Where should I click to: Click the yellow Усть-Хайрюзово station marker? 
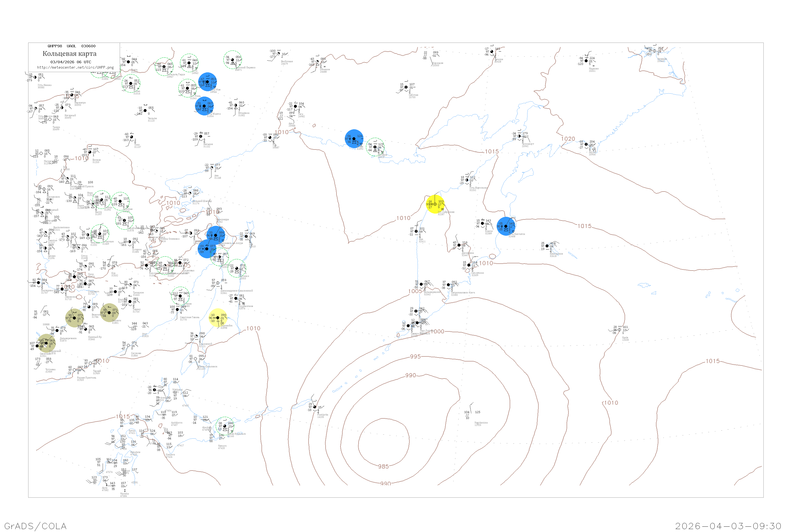pos(435,204)
